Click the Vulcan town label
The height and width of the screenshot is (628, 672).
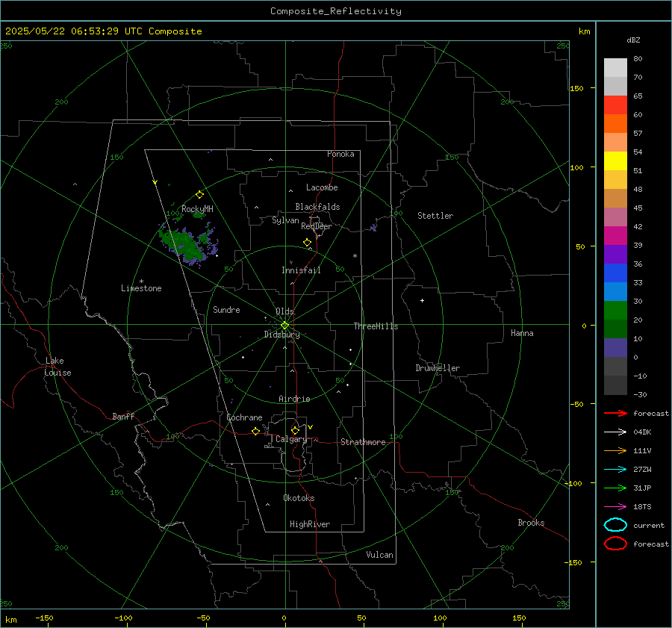pyautogui.click(x=380, y=555)
